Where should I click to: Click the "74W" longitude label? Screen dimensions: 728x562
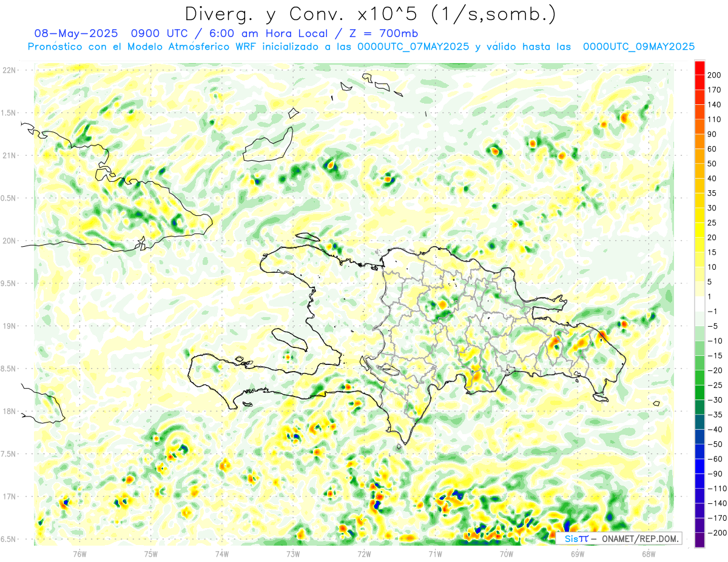coord(222,554)
